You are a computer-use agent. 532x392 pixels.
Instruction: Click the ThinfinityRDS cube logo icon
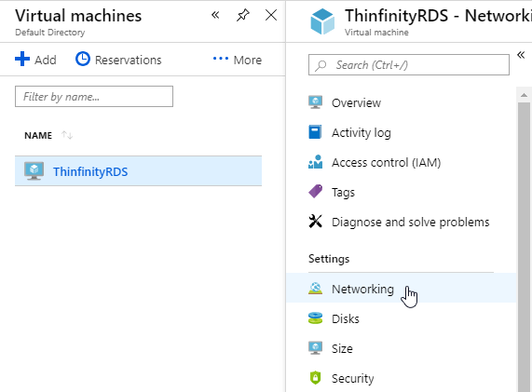click(322, 21)
